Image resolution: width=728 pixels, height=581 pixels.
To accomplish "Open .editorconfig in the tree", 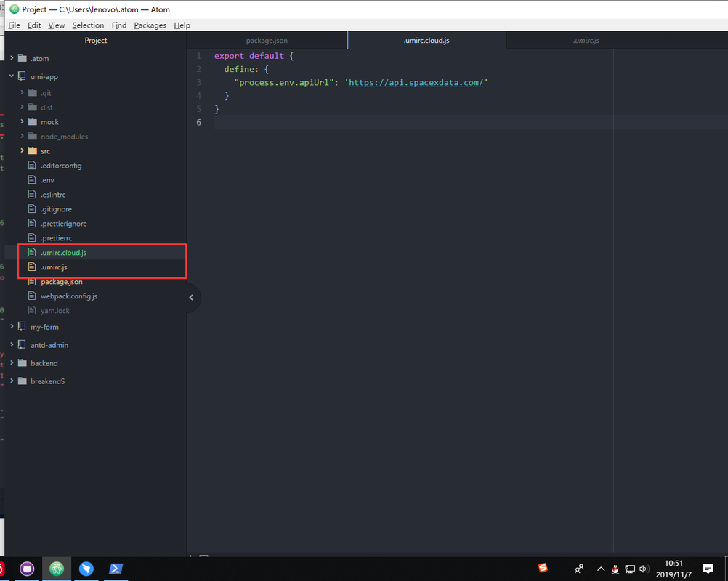I will coord(61,166).
